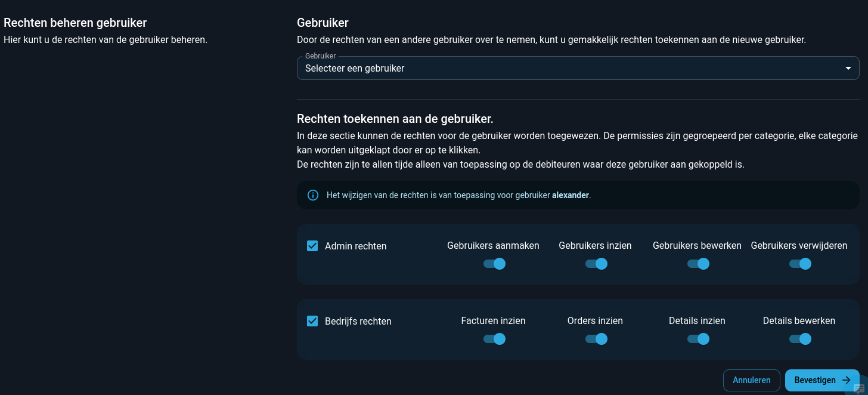Click the arrow icon on the Bevestigen button
This screenshot has width=868, height=395.
click(x=846, y=380)
